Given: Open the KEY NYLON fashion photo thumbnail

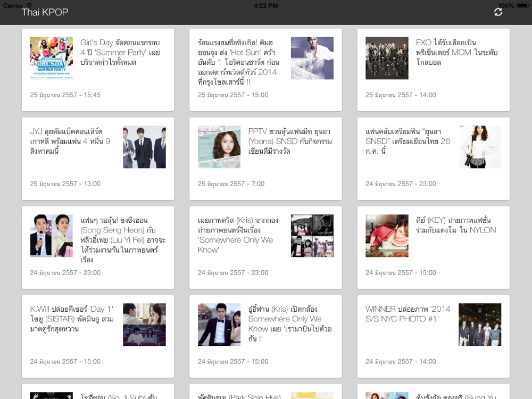Looking at the screenshot, I should click(387, 236).
